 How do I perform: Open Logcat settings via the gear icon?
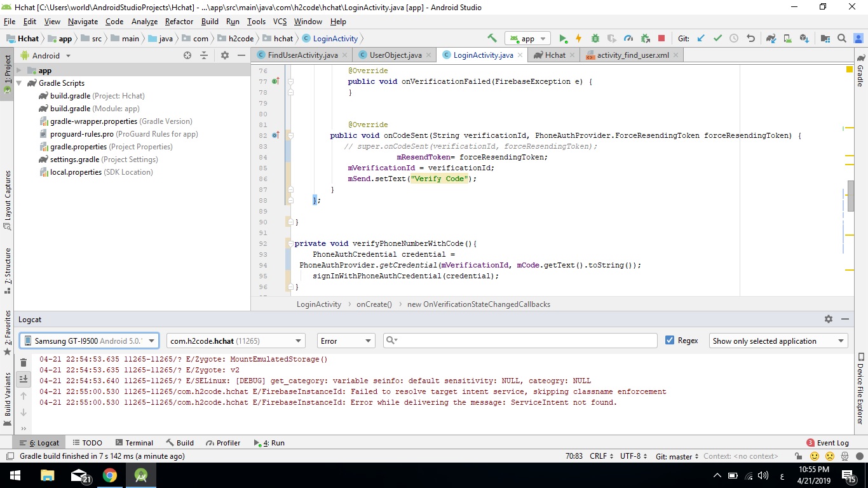pos(828,319)
